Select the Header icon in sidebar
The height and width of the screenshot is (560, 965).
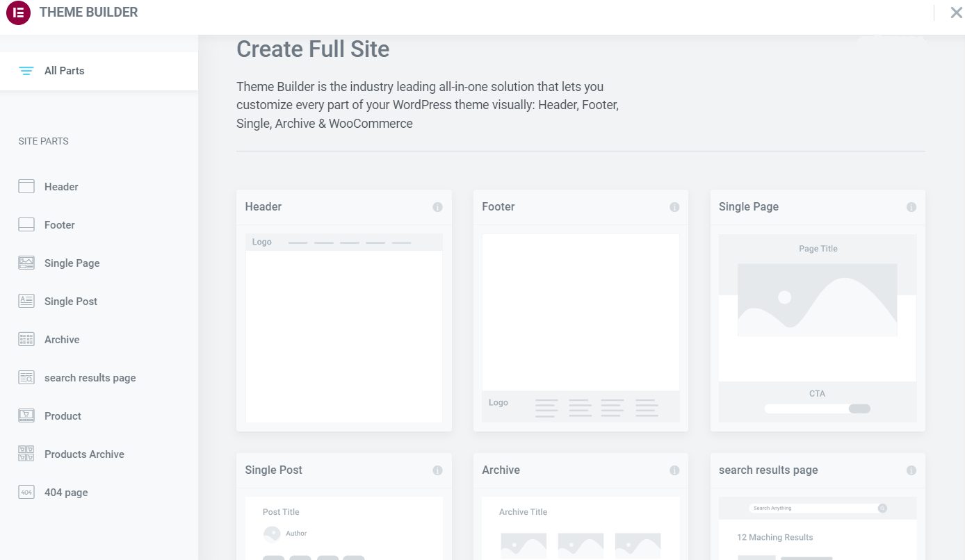click(26, 186)
